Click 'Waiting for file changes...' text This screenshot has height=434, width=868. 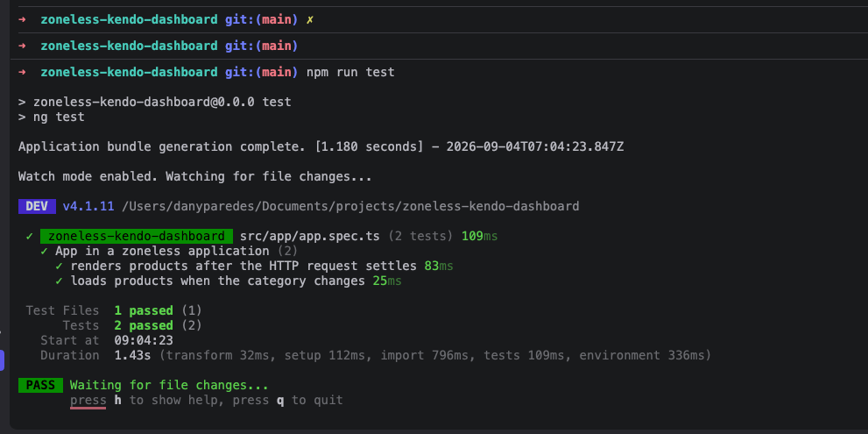(169, 385)
